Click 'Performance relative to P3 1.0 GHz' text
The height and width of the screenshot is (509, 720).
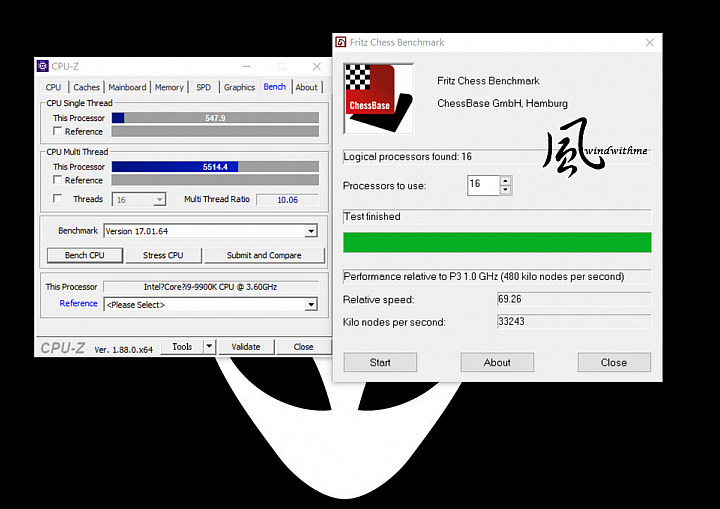pyautogui.click(x=484, y=277)
